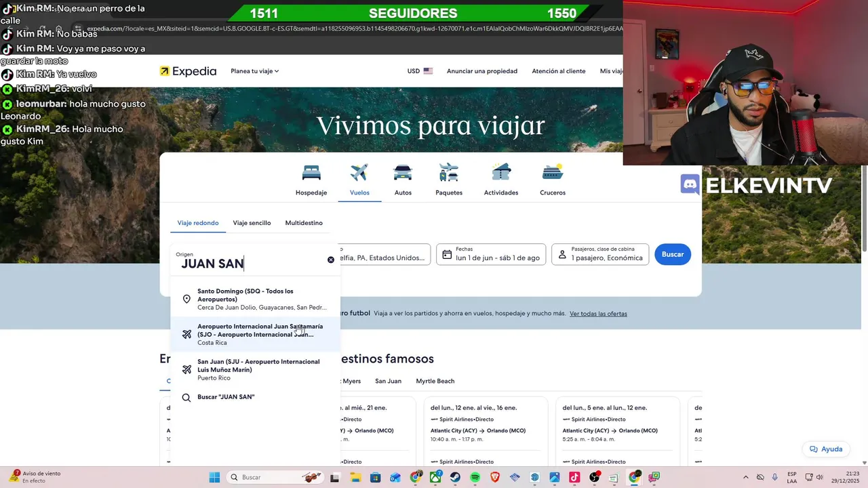Select the Autos car icon

[x=403, y=172]
